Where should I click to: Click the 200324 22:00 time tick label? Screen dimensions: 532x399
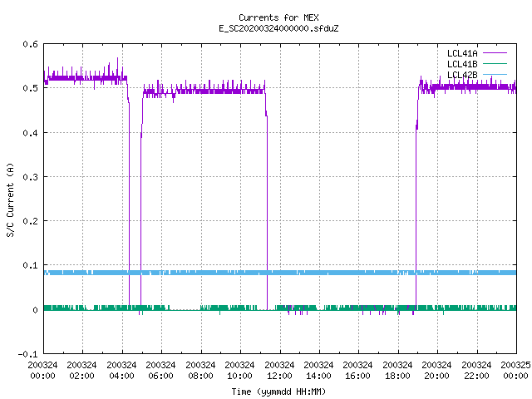pos(476,371)
